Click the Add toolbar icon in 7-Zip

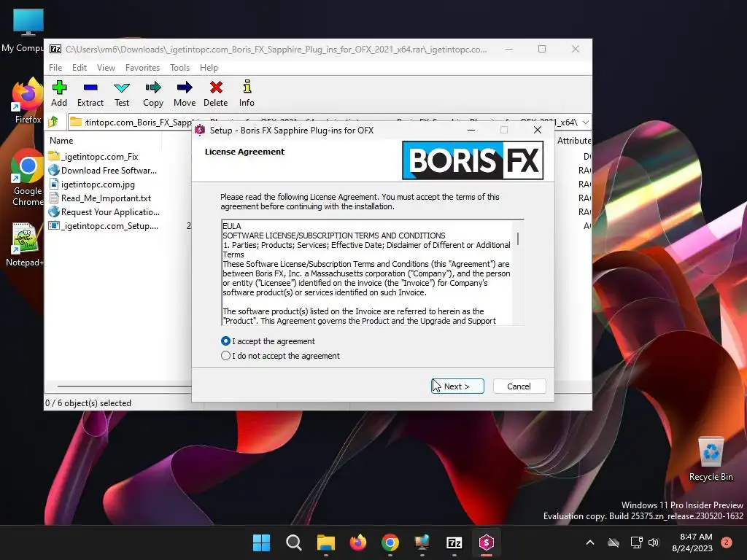click(59, 93)
